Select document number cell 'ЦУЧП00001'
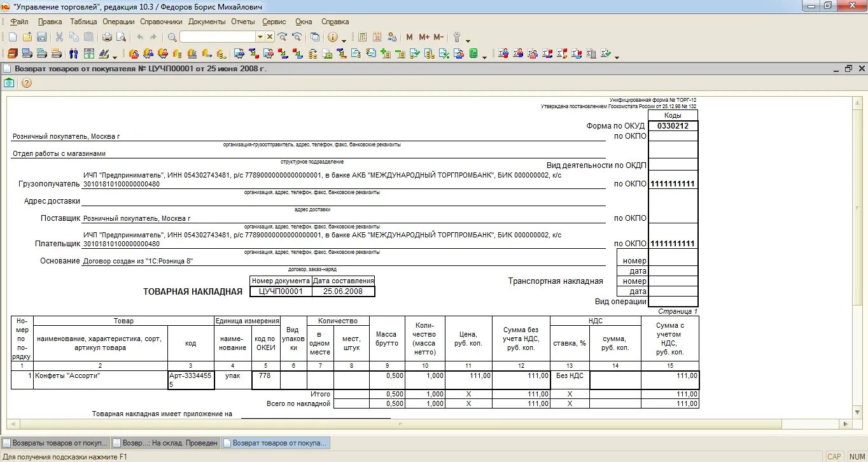The height and width of the screenshot is (462, 868). tap(281, 291)
